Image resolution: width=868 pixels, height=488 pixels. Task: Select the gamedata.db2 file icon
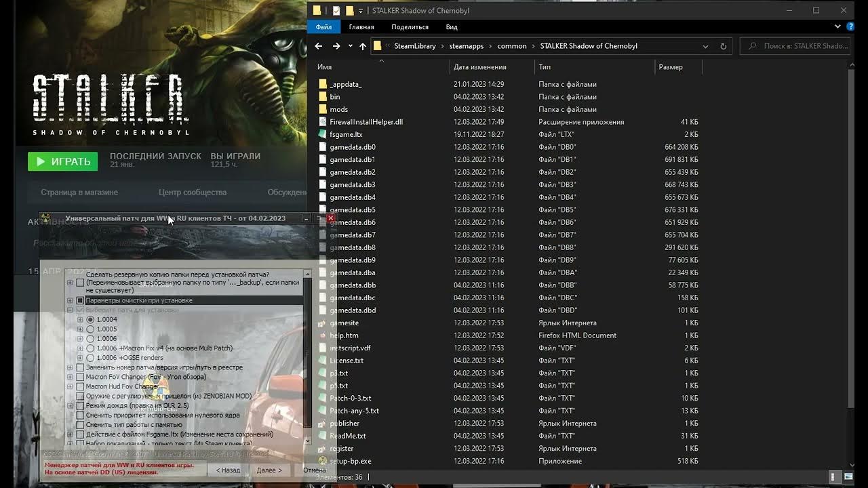[323, 172]
